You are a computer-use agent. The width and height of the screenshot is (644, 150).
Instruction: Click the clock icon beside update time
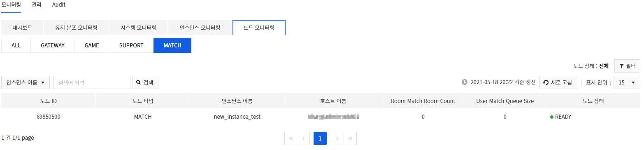point(465,82)
